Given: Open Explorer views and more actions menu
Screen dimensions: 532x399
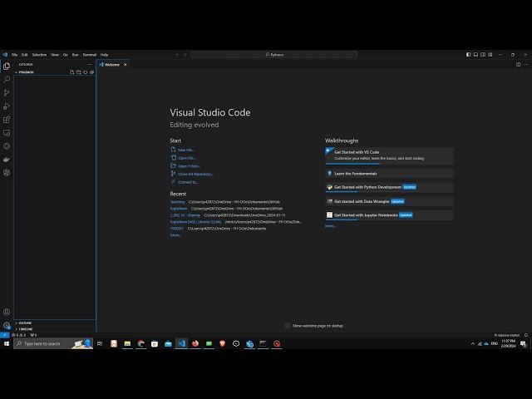Looking at the screenshot, I should coord(89,65).
